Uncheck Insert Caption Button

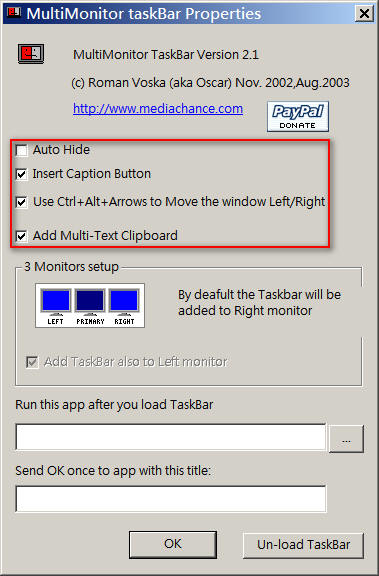click(22, 174)
